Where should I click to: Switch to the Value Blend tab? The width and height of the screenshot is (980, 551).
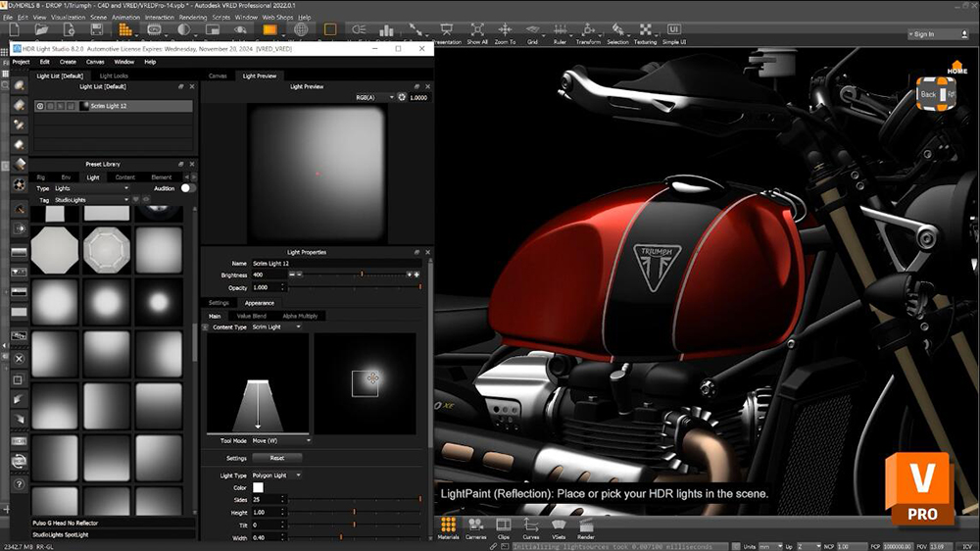coord(251,317)
